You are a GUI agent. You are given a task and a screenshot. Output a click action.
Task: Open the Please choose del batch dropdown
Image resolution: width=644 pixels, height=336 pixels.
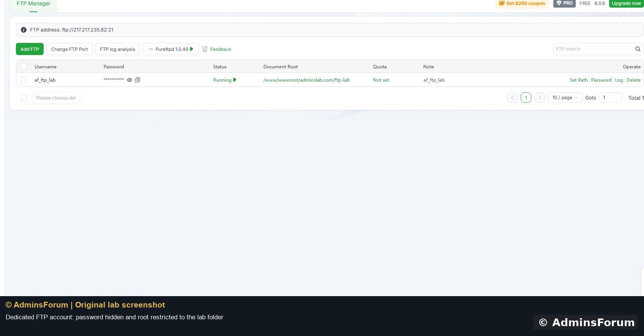pos(56,98)
